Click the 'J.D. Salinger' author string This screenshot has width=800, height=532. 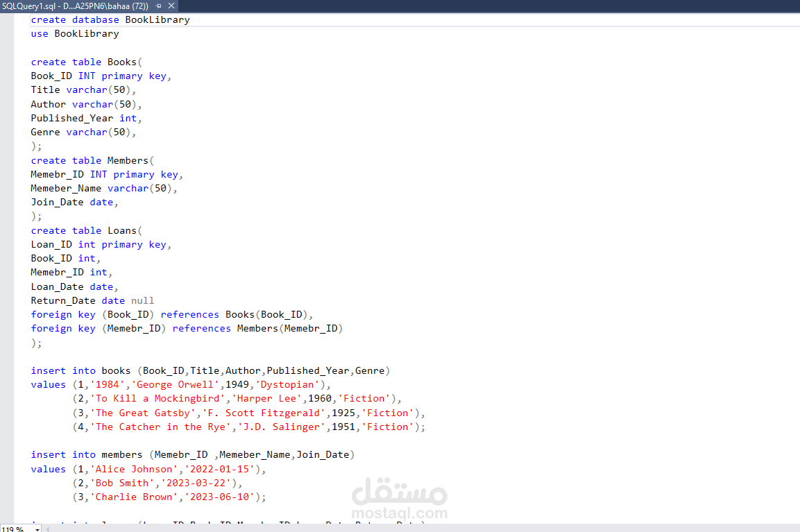(x=281, y=427)
